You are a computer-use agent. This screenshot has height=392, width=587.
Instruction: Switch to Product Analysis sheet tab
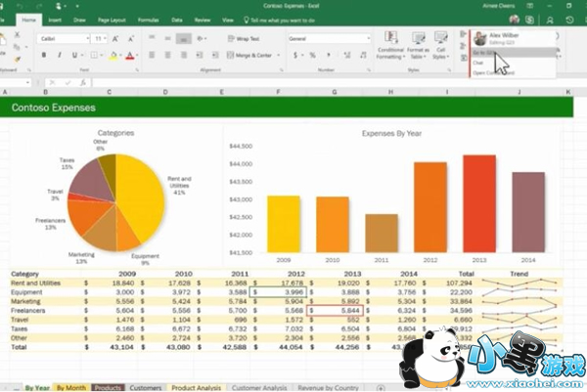197,388
